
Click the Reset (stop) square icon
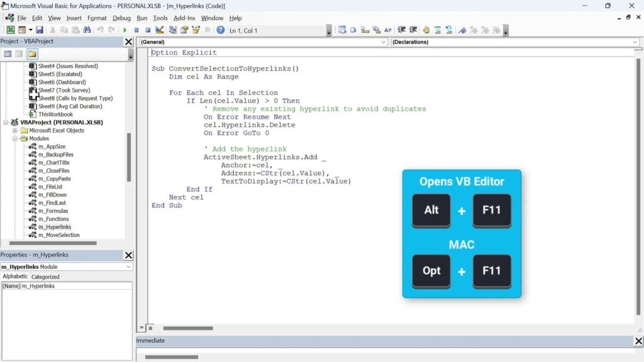tap(148, 30)
